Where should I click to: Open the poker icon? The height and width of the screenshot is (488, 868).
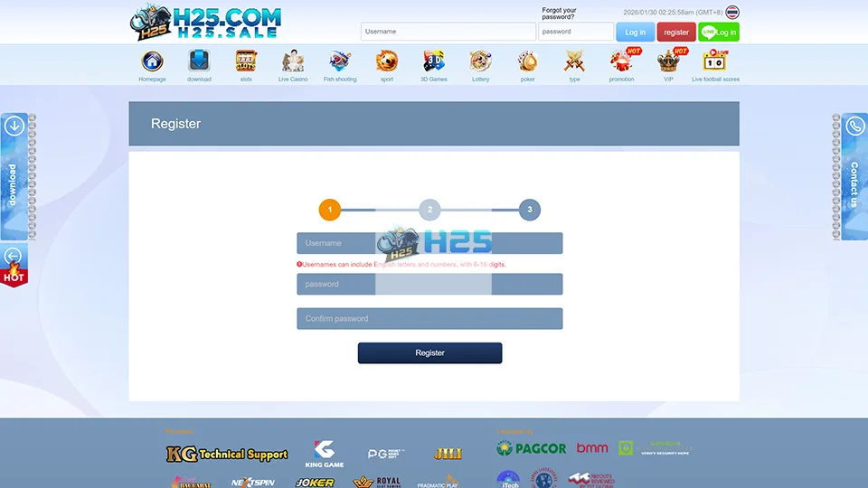tap(528, 61)
